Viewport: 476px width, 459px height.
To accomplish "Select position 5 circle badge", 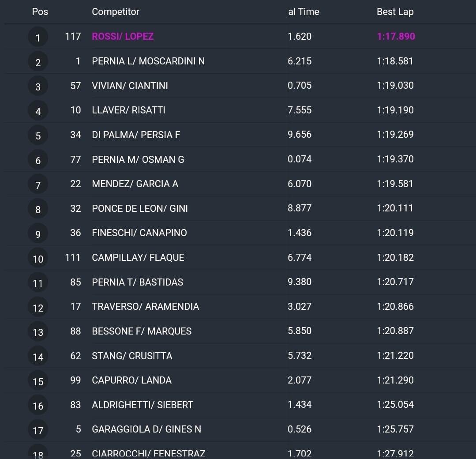I will pyautogui.click(x=38, y=135).
